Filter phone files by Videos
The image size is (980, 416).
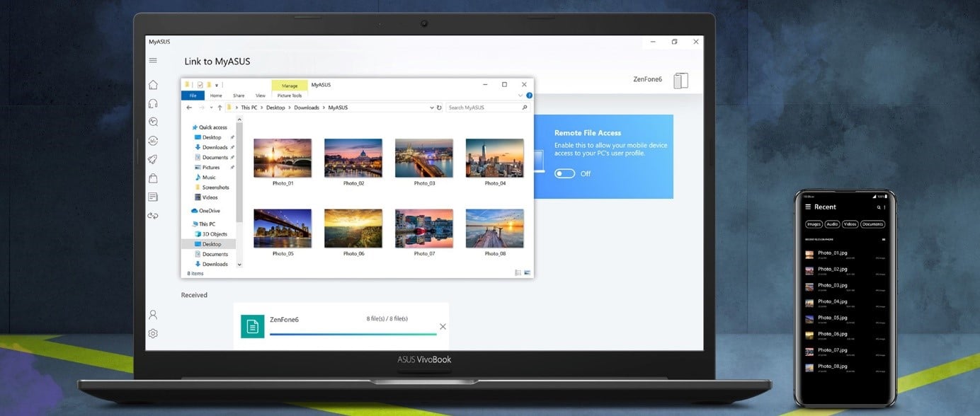tap(850, 224)
